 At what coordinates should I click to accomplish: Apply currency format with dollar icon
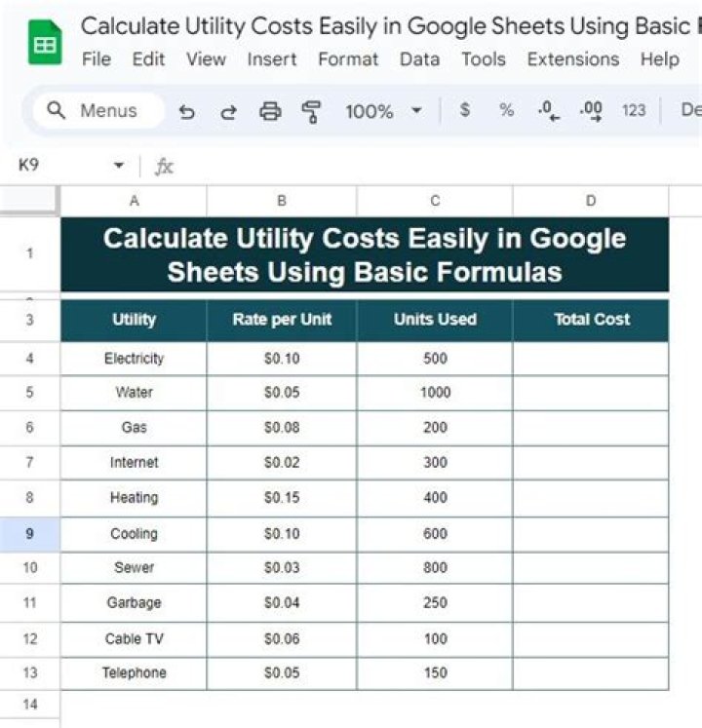pyautogui.click(x=465, y=110)
